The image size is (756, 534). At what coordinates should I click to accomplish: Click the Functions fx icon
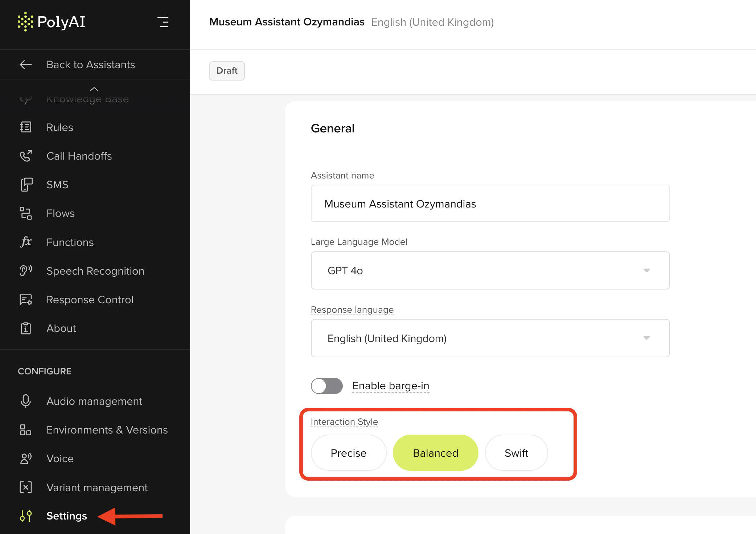tap(26, 242)
